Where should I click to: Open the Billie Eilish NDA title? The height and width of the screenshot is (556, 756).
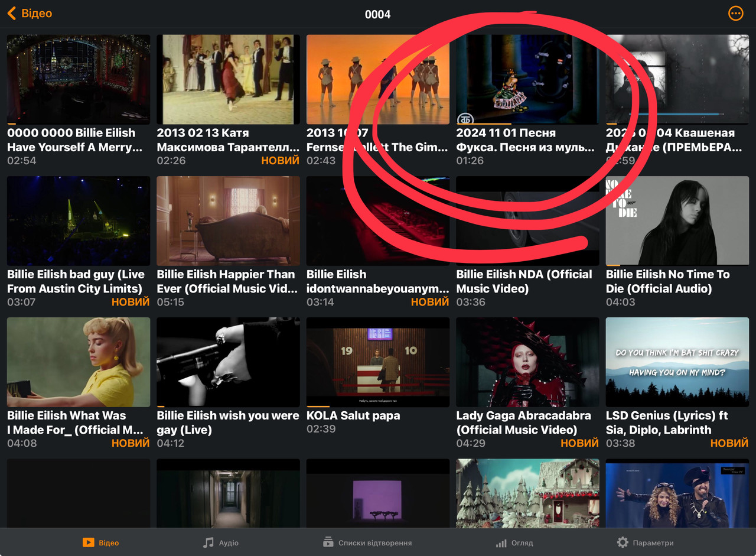tap(524, 281)
